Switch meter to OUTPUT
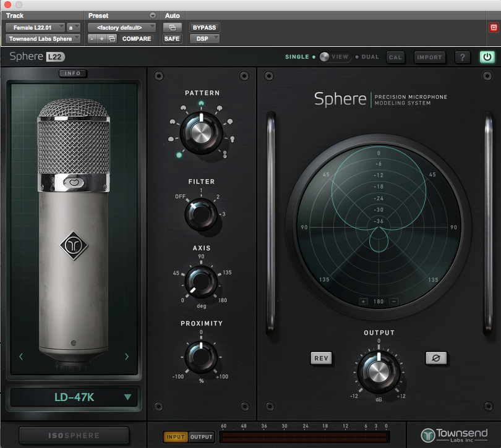 201,437
